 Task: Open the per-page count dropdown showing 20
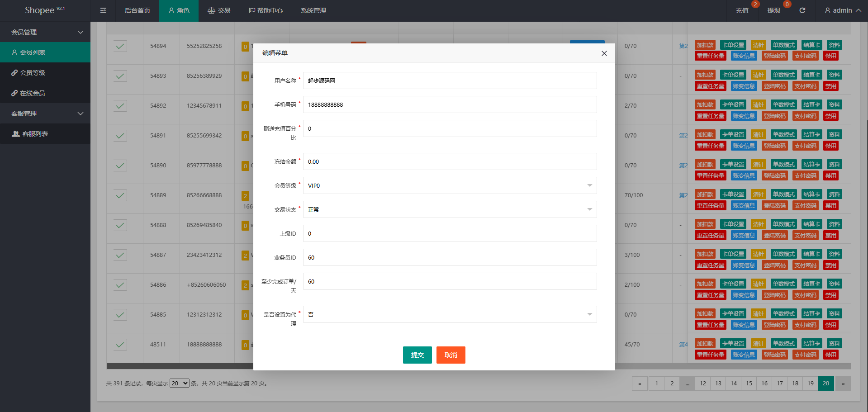(x=179, y=383)
